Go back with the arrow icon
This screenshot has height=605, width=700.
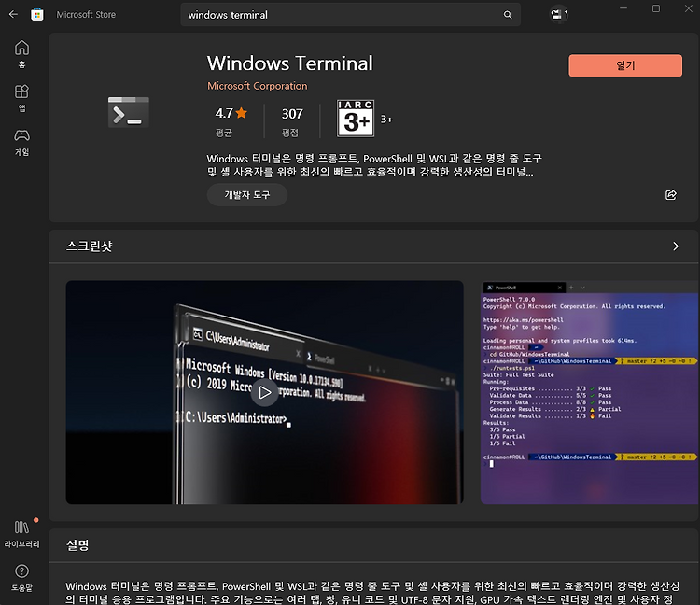[13, 15]
